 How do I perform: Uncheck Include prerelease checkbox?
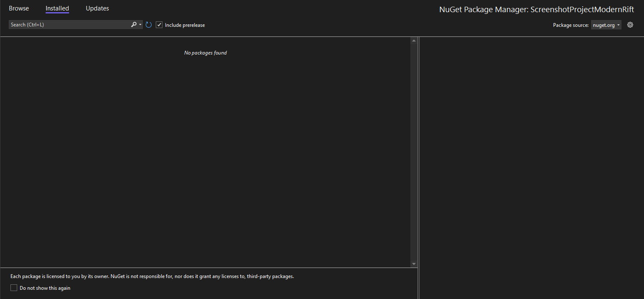click(x=159, y=25)
